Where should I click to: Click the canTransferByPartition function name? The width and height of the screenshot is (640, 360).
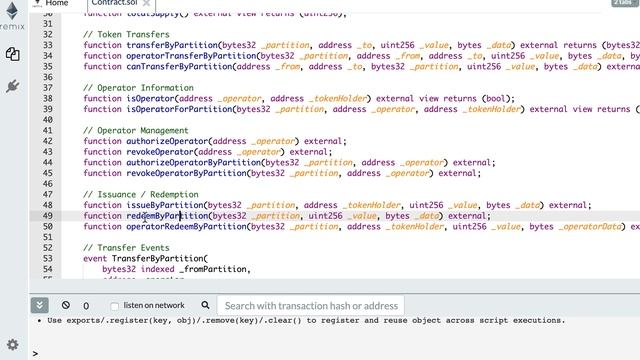click(179, 67)
